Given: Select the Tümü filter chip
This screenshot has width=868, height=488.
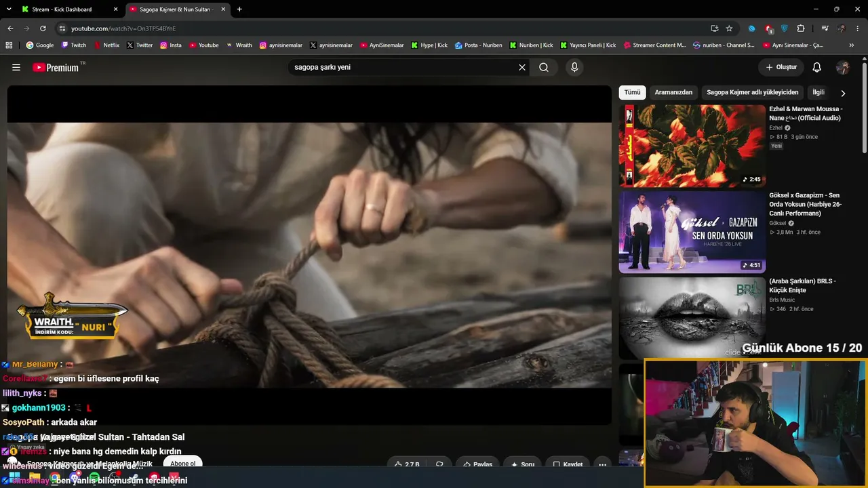Looking at the screenshot, I should (632, 92).
